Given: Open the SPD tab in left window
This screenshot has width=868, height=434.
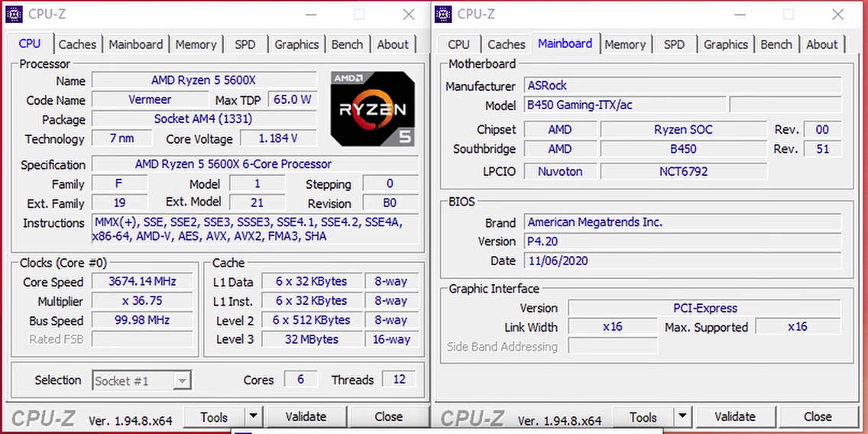Looking at the screenshot, I should point(245,44).
